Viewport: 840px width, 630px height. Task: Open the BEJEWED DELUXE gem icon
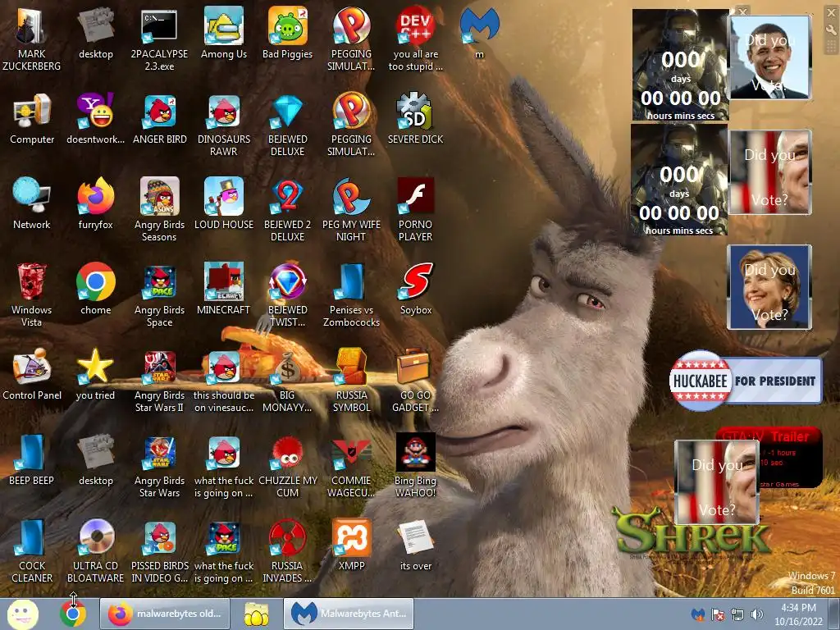287,124
